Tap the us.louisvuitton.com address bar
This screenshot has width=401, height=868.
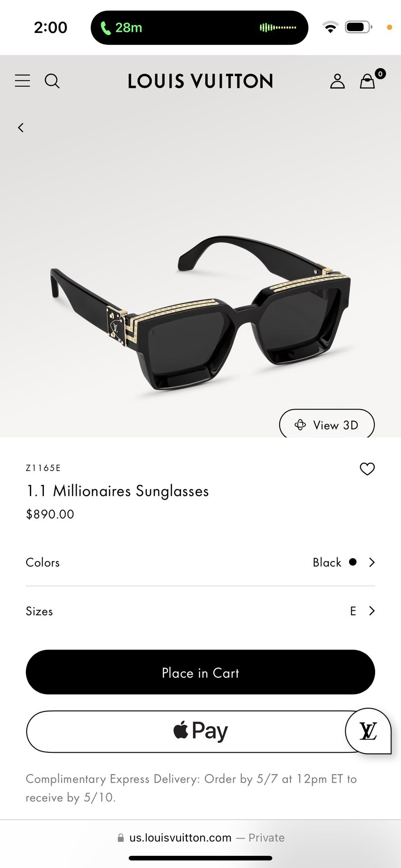[200, 837]
